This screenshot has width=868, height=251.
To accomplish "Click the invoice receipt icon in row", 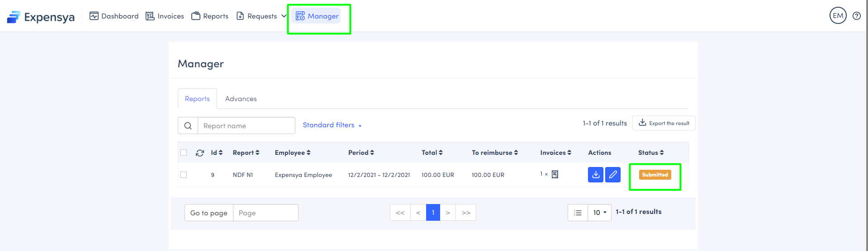I will 555,174.
